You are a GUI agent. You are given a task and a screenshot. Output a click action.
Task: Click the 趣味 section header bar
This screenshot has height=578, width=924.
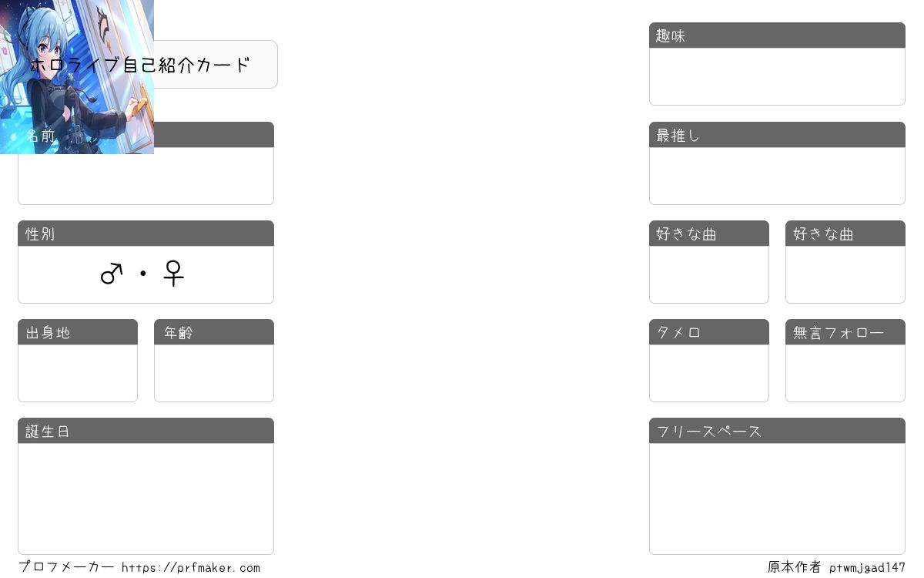(777, 35)
